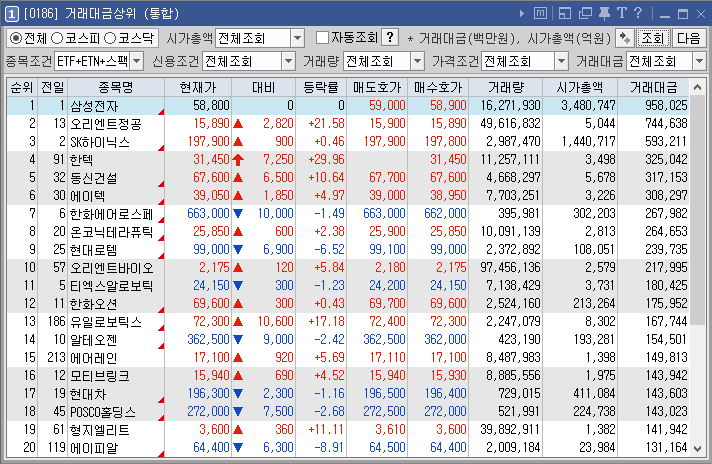Click the 조회 search button
This screenshot has width=712, height=464.
653,38
